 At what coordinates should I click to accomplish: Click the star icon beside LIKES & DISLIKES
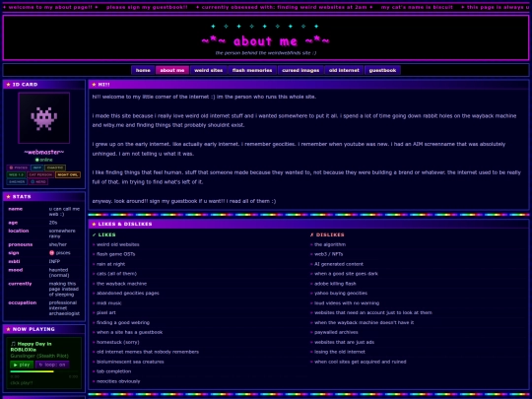point(94,225)
